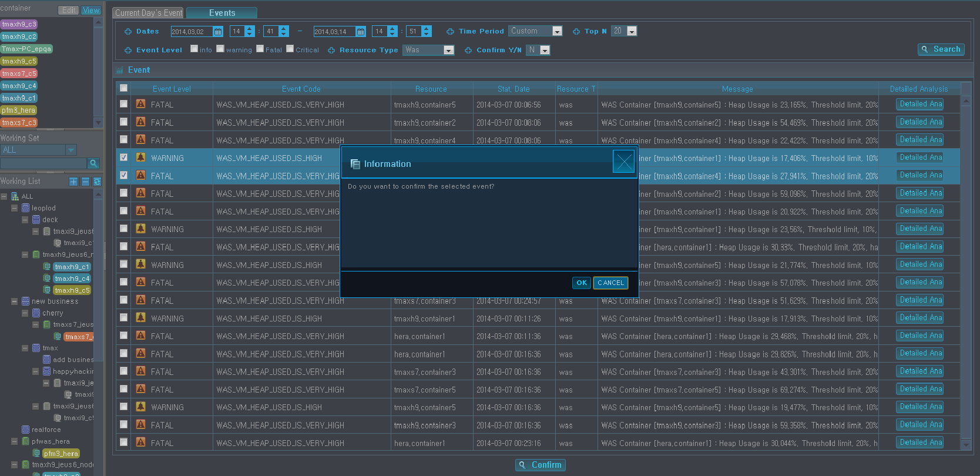This screenshot has width=980, height=476.
Task: Open the Resource Type Was dropdown
Action: coord(449,51)
